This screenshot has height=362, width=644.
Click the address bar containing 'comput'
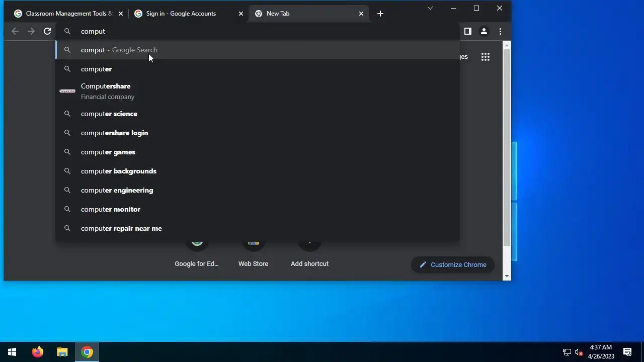257,31
